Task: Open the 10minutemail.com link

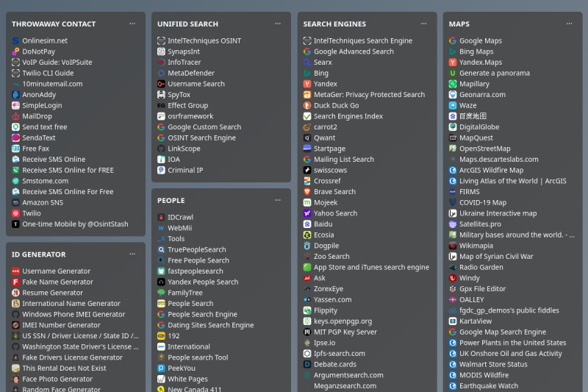Action: click(x=52, y=84)
